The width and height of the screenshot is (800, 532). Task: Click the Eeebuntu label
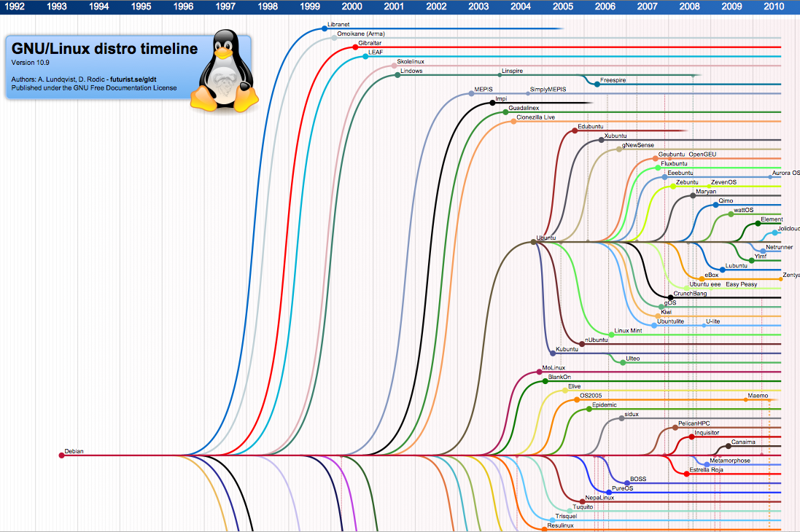680,173
